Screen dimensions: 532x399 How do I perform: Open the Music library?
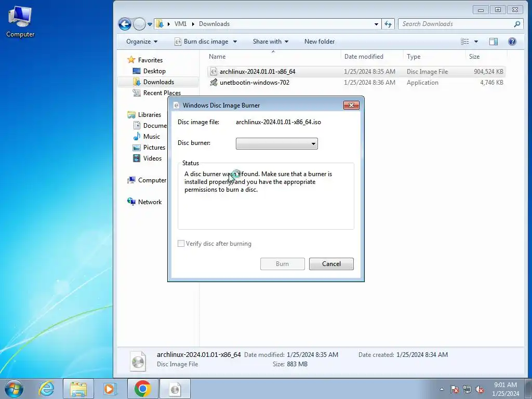pos(151,137)
